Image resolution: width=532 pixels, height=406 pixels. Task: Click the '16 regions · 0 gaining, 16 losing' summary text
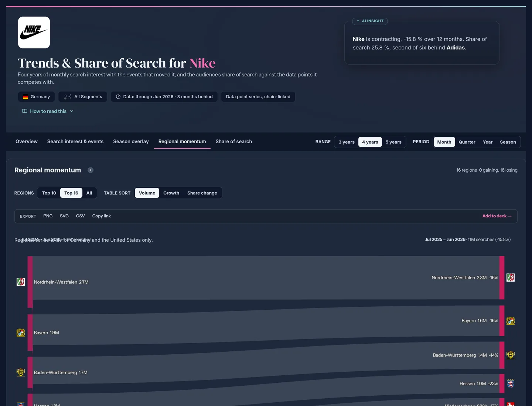tap(487, 170)
